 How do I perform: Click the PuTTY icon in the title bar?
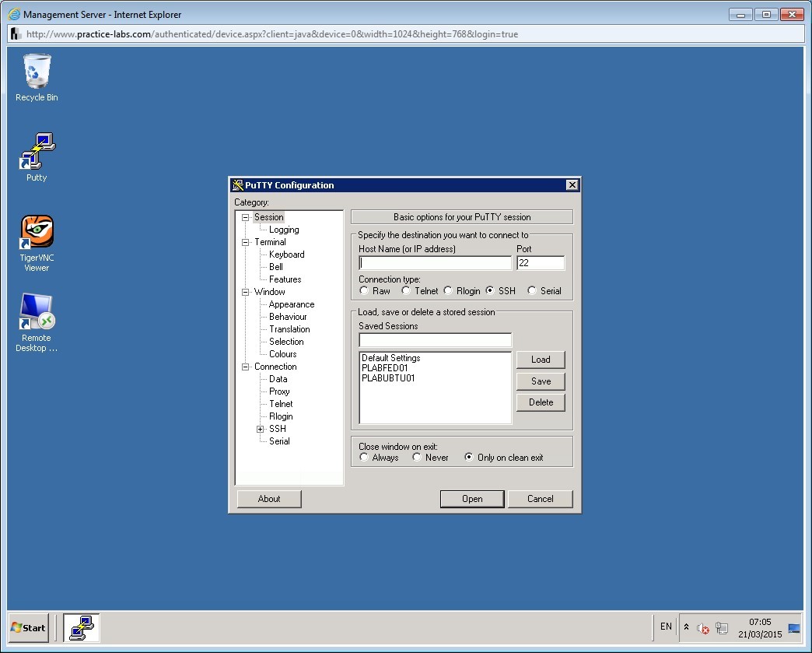point(236,184)
